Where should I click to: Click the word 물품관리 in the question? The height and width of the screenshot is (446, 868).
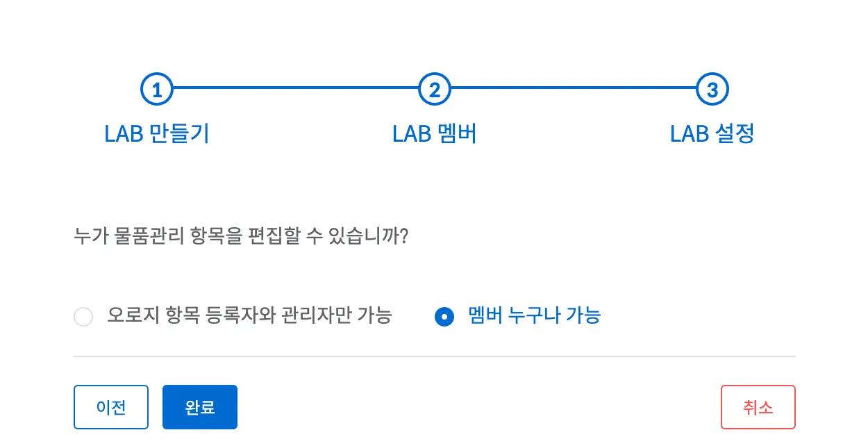point(146,237)
